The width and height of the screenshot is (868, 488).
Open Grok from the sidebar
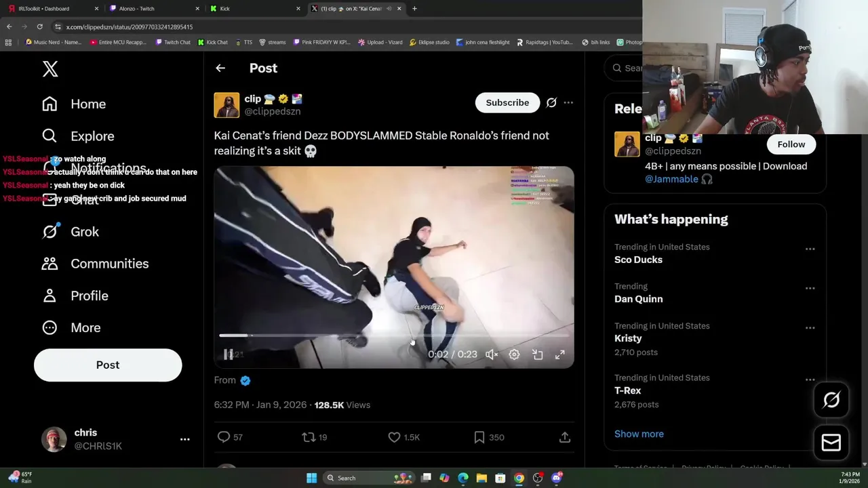[71, 232]
